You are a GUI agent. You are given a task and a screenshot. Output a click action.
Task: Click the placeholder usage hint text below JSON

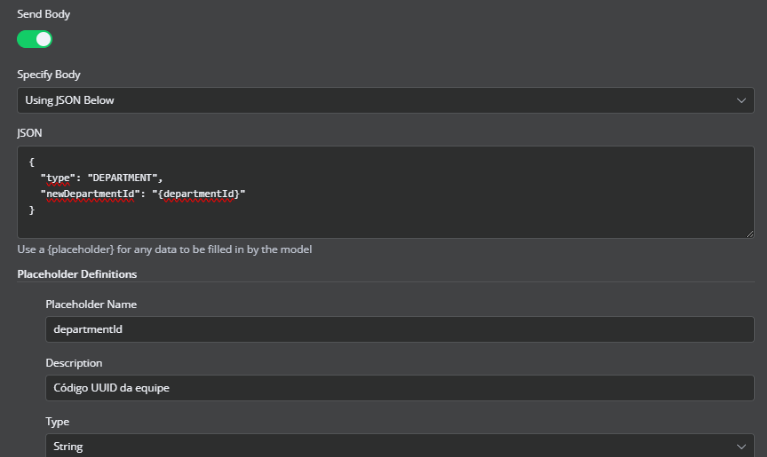165,249
